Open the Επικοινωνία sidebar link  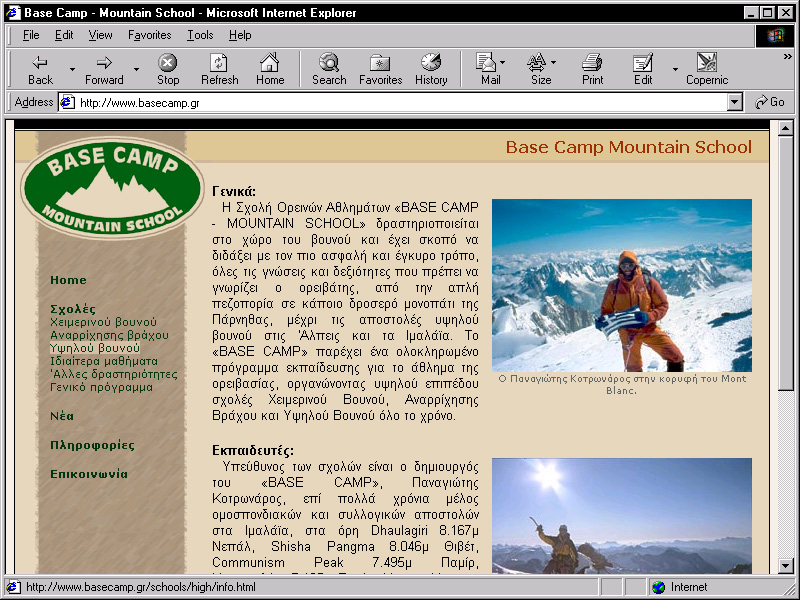[89, 474]
